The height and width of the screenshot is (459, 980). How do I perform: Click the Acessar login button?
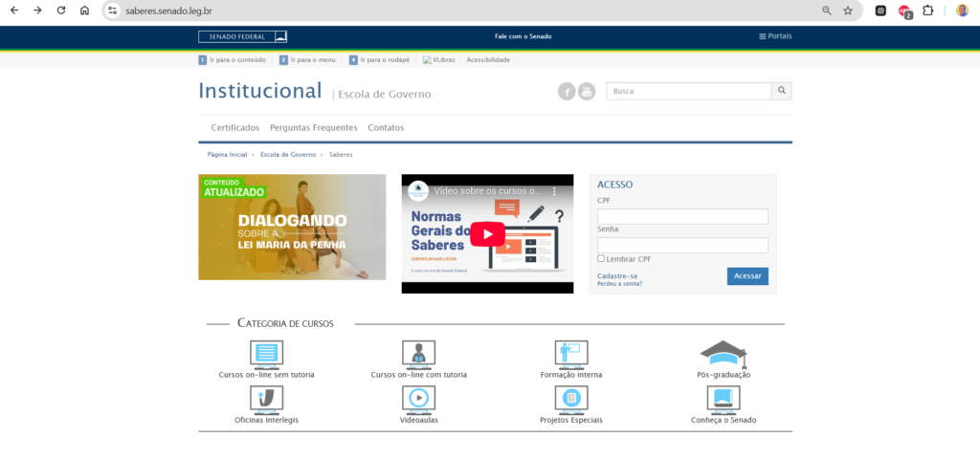click(x=747, y=276)
